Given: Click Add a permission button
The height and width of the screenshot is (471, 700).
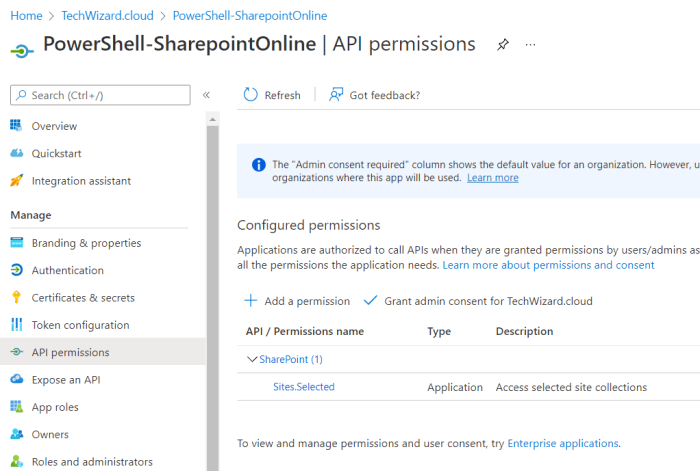Looking at the screenshot, I should click(297, 301).
